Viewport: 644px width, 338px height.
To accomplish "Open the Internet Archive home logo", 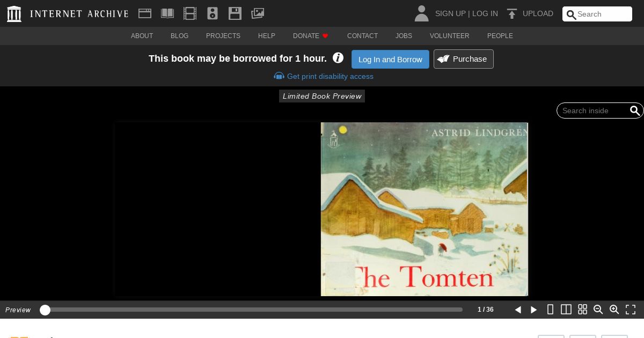I will coord(14,14).
